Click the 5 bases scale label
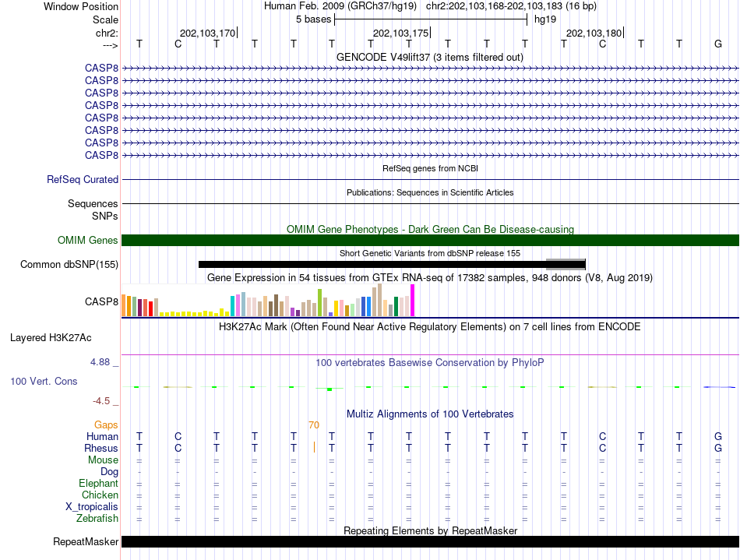Screen dimensions: 740x560 314,19
